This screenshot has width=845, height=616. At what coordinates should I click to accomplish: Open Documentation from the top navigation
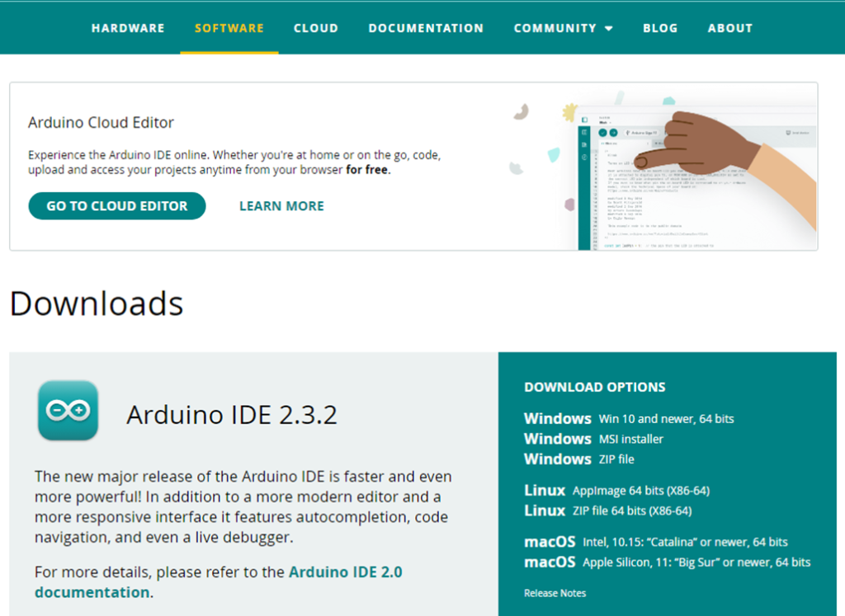(426, 28)
